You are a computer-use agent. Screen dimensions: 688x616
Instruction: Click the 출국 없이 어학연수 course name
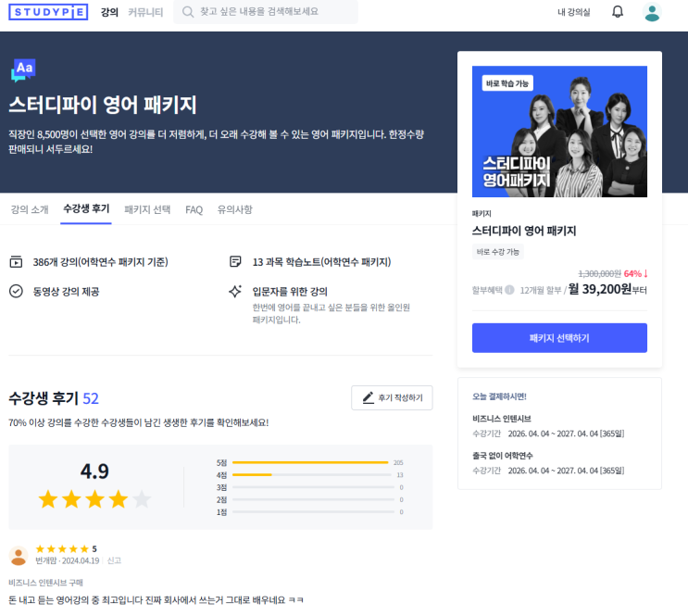click(x=503, y=456)
